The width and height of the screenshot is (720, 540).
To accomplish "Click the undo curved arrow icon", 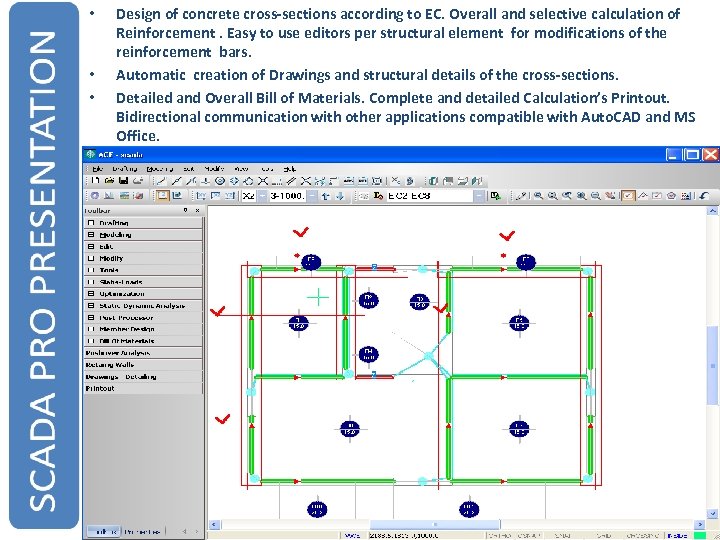I will pos(704,196).
